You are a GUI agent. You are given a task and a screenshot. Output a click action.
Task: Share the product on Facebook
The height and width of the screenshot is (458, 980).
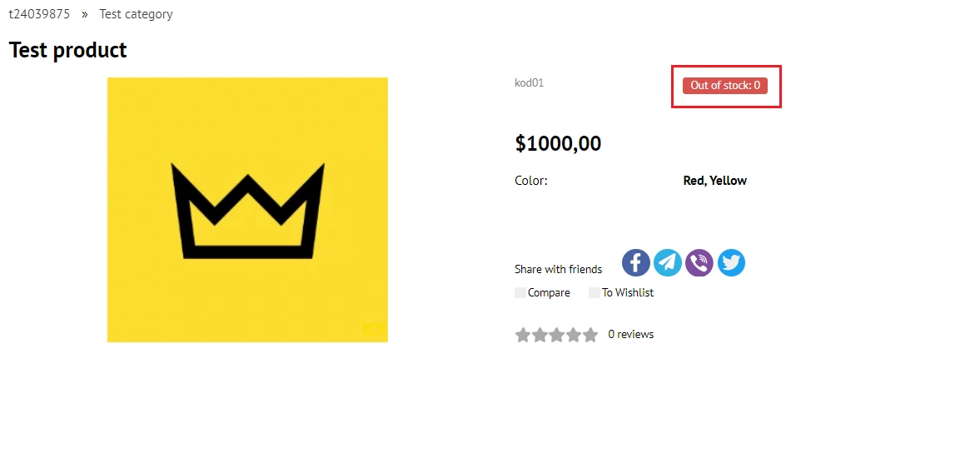(636, 263)
